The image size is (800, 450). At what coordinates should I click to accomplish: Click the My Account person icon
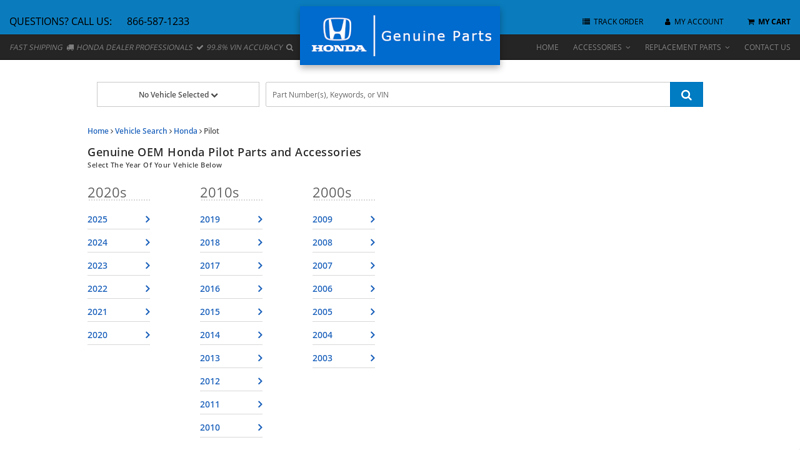[667, 21]
